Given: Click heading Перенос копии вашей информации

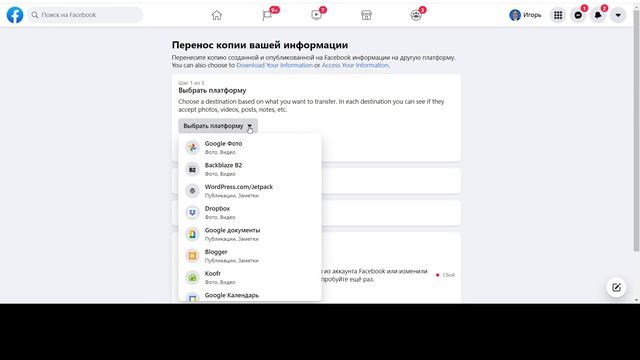Looking at the screenshot, I should coord(260,45).
